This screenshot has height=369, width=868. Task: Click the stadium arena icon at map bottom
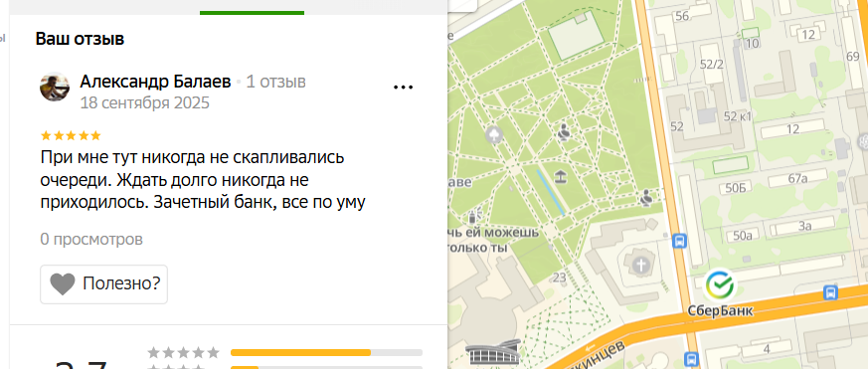pyautogui.click(x=493, y=353)
